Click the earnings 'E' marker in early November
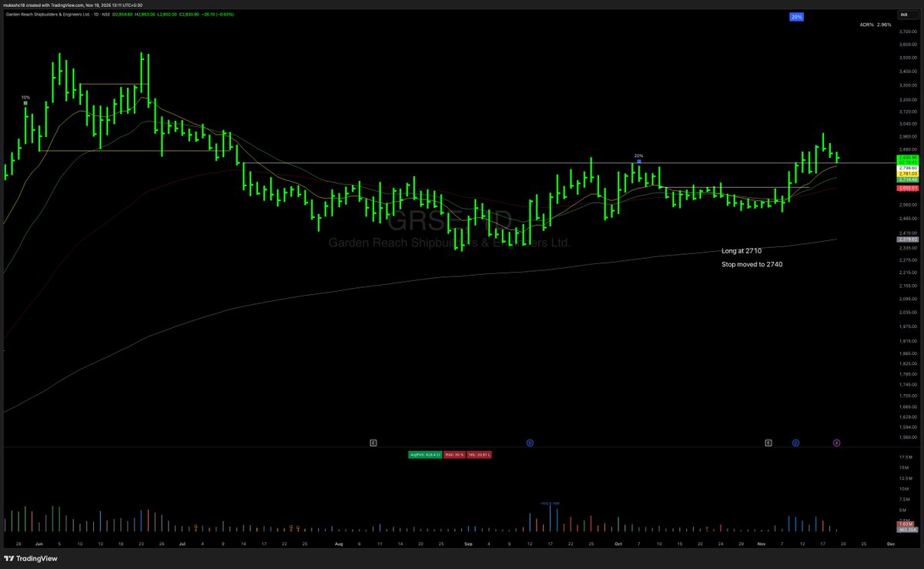Image resolution: width=924 pixels, height=569 pixels. coord(768,443)
